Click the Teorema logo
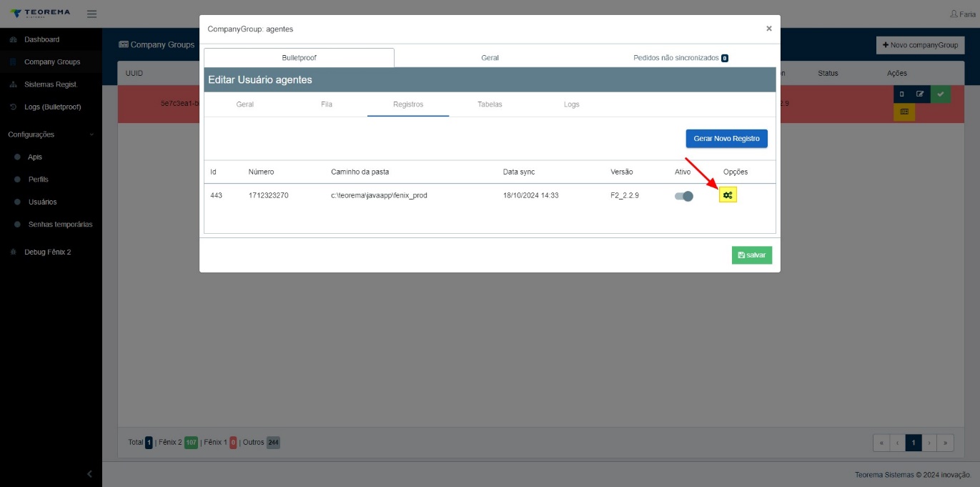Image resolution: width=980 pixels, height=487 pixels. tap(40, 14)
